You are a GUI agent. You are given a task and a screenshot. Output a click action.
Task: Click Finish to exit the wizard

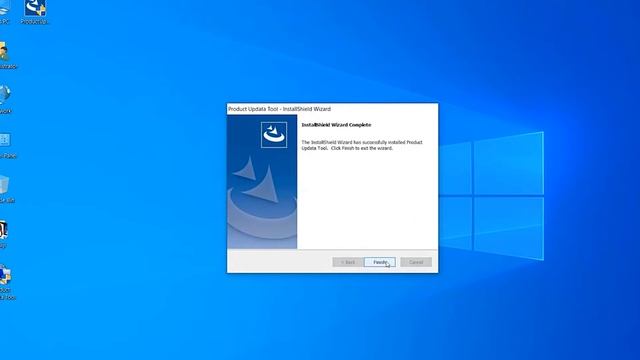[x=380, y=262]
